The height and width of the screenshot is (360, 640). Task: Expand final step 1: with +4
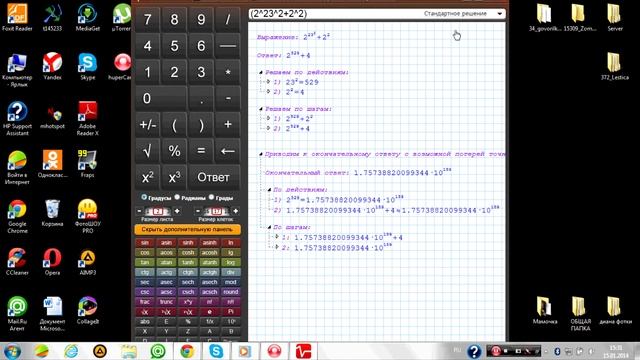tap(277, 237)
